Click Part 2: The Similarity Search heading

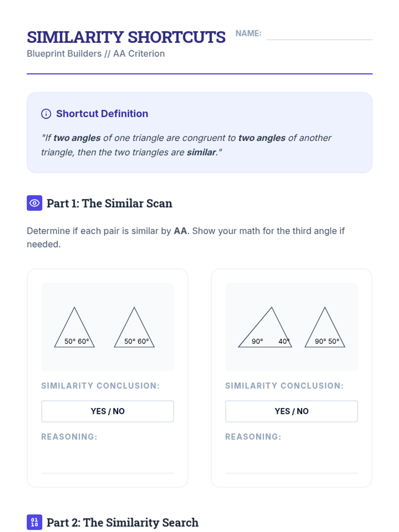(x=122, y=522)
